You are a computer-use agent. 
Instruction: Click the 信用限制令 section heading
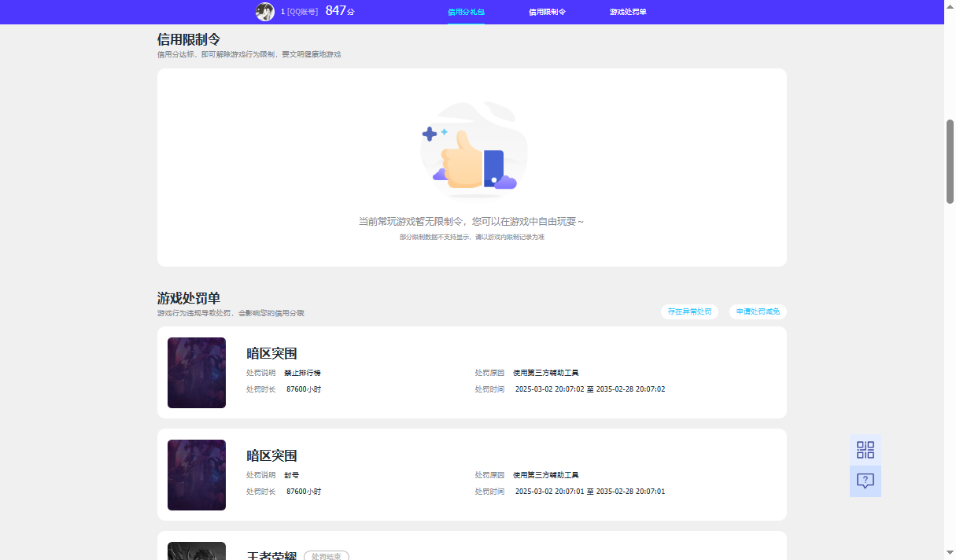coord(189,39)
